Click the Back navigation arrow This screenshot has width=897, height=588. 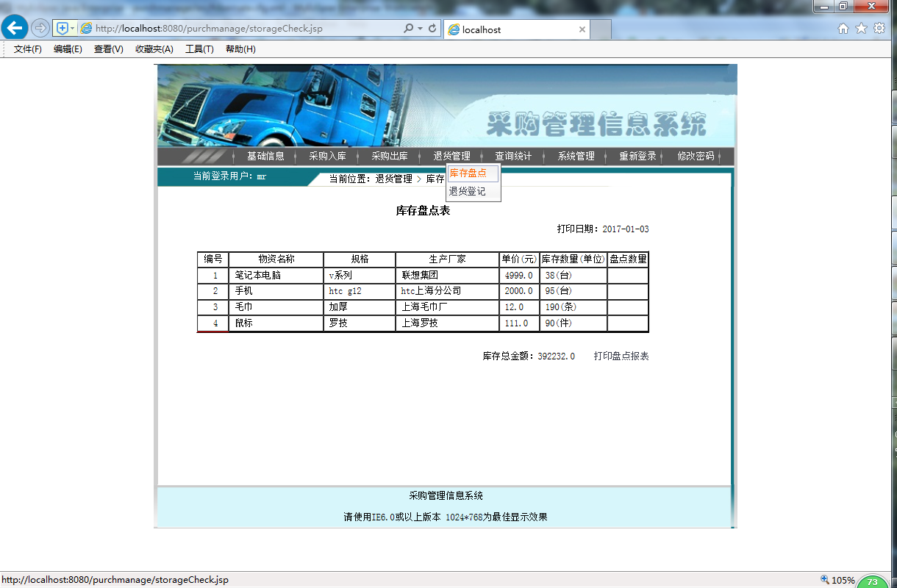(15, 28)
